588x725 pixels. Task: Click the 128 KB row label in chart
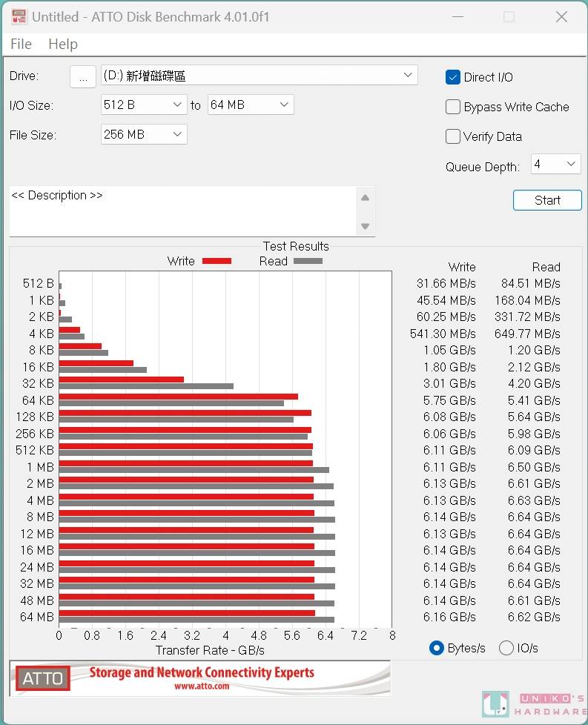coord(35,417)
